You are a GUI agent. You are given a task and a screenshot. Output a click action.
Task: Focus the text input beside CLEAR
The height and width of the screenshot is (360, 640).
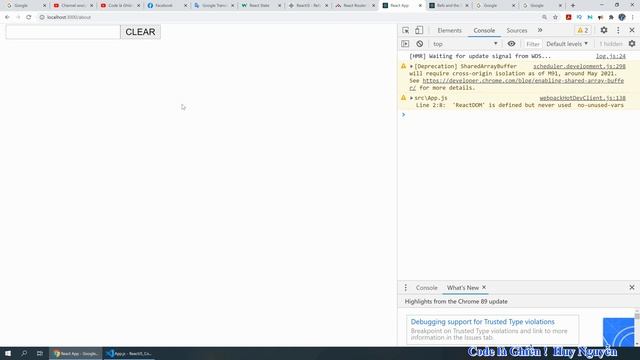[63, 32]
